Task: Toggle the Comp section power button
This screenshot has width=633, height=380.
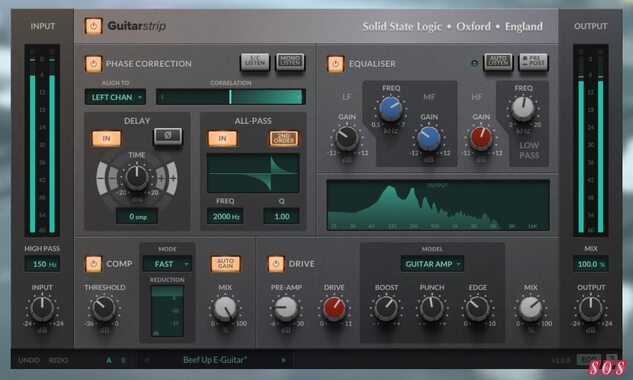Action: click(93, 264)
